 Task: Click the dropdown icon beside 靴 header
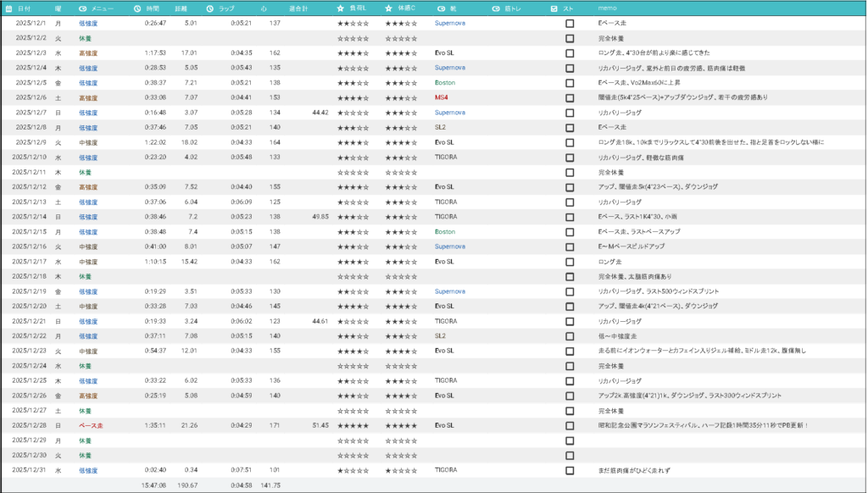441,8
